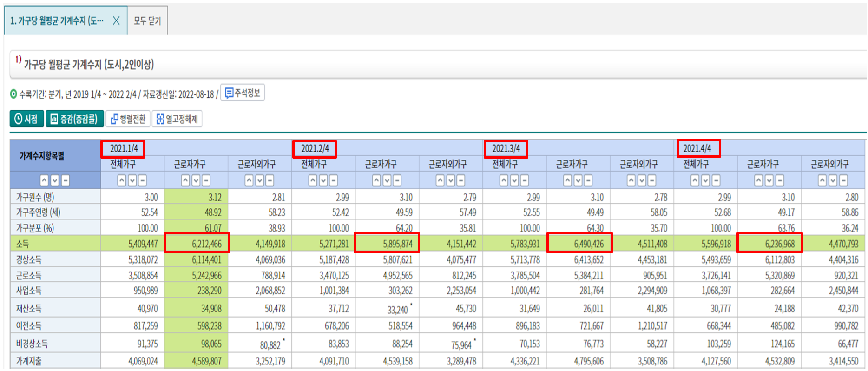Sort 2021.3/4 전체가구 column descending

[x=514, y=180]
